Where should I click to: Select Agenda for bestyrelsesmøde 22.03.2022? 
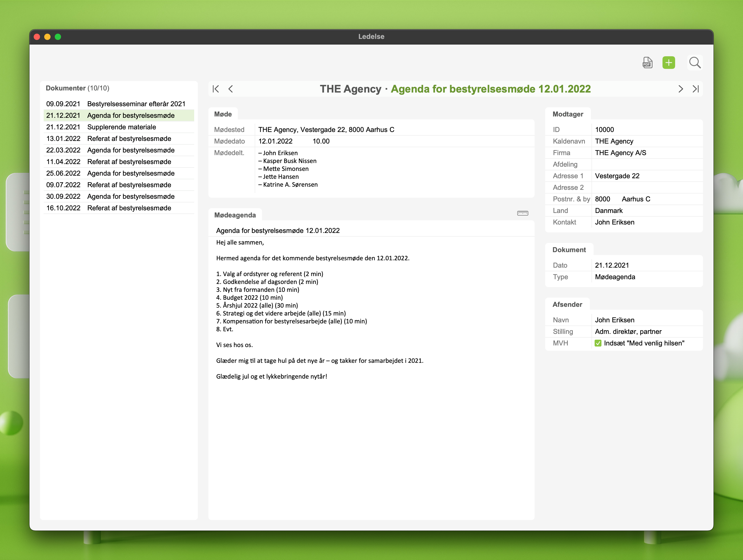click(x=131, y=150)
